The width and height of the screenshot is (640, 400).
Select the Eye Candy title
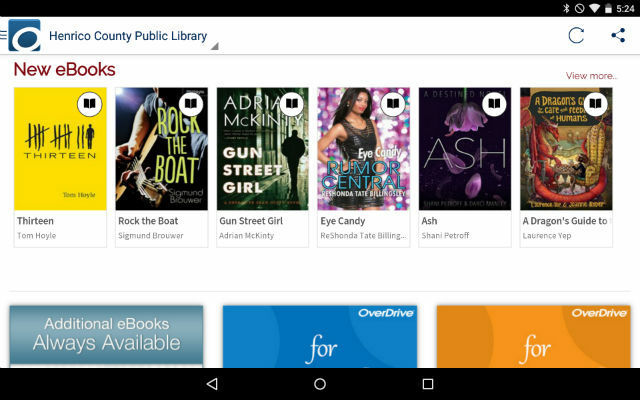(343, 221)
